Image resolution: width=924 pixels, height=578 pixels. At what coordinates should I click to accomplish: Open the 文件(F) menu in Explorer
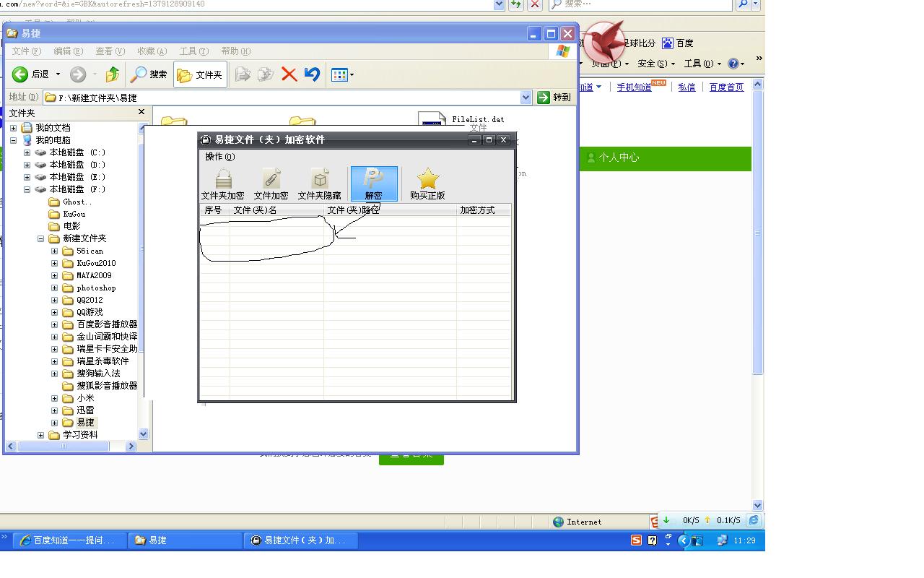click(x=27, y=51)
